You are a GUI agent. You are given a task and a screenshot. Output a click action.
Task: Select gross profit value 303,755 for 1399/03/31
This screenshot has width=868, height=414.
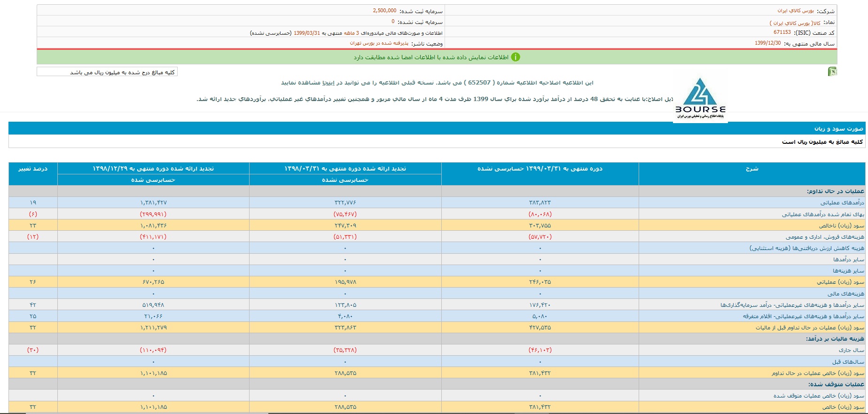(540, 226)
